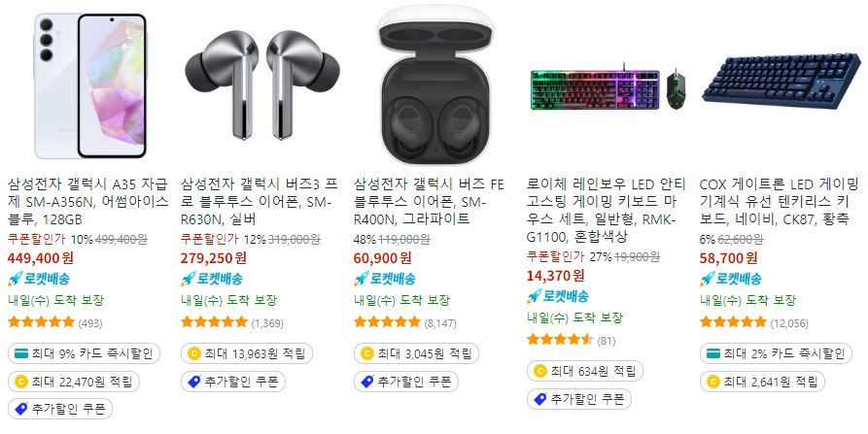This screenshot has height=434, width=868.
Task: Open the Galaxy A35 phone product image
Action: pos(90,85)
